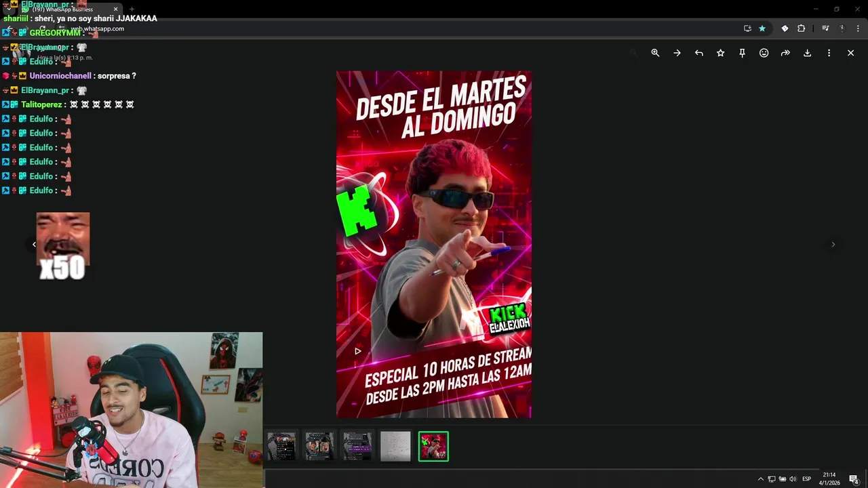868x488 pixels.
Task: Click the Go to message arrow icon
Action: [677, 53]
